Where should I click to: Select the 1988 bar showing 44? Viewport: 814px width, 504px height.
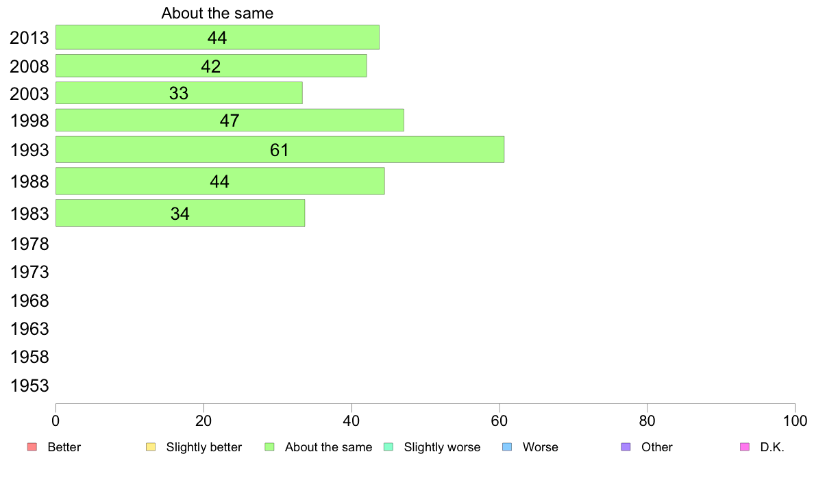(x=220, y=181)
